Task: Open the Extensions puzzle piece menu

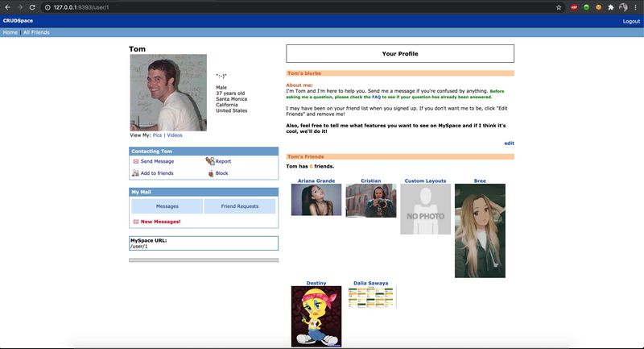Action: click(x=611, y=7)
